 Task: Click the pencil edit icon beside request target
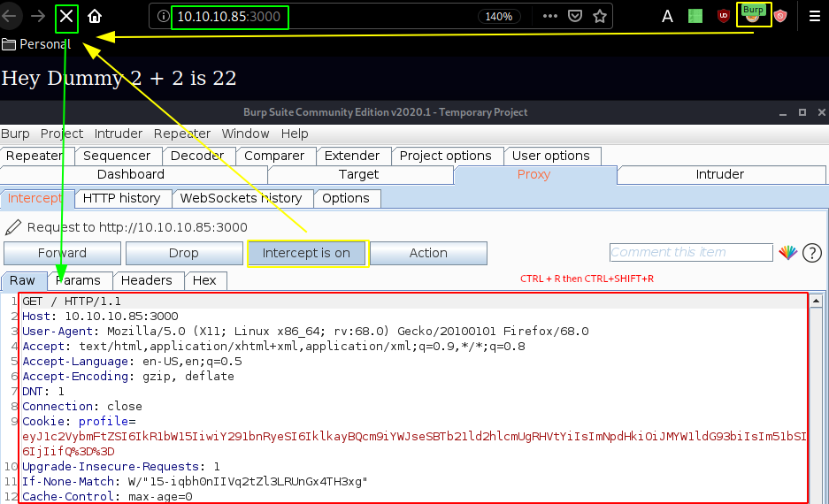tap(12, 228)
